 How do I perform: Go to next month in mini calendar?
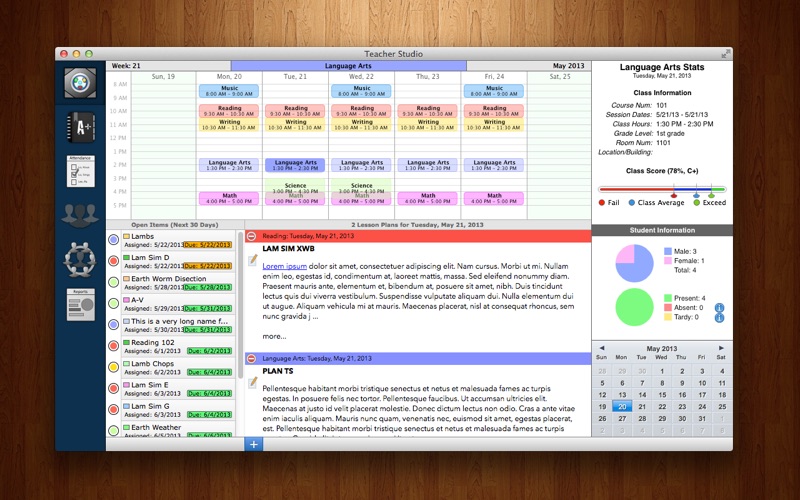(721, 348)
